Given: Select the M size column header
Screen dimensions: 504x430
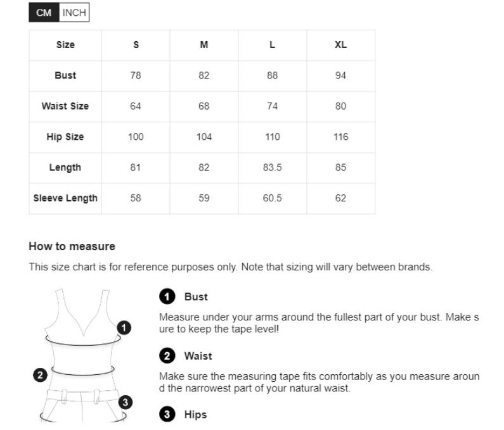Looking at the screenshot, I should [x=204, y=45].
